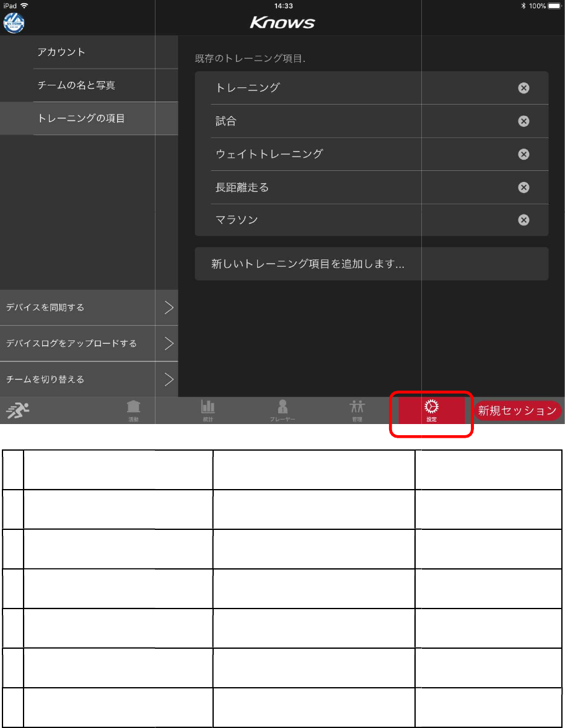The image size is (565, 728).
Task: Select the アカウント menu item
Action: [x=89, y=52]
